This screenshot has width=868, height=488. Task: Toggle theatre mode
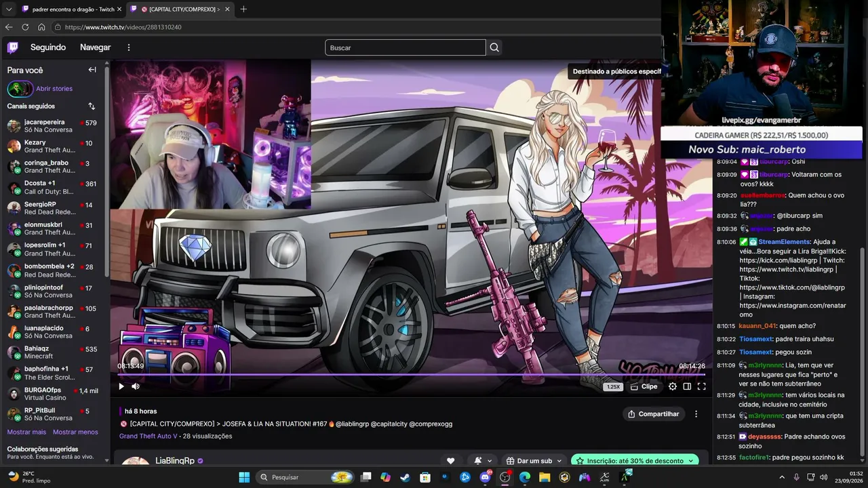pyautogui.click(x=687, y=386)
